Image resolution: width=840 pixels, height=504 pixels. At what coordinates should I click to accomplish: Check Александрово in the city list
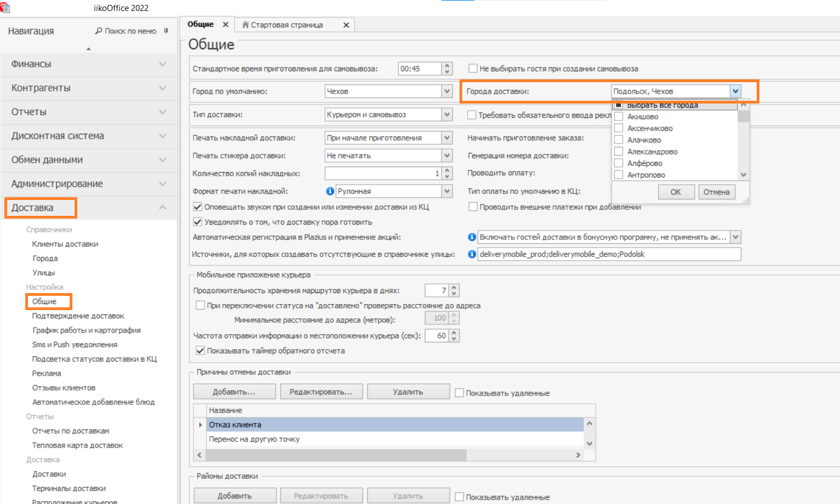point(618,151)
